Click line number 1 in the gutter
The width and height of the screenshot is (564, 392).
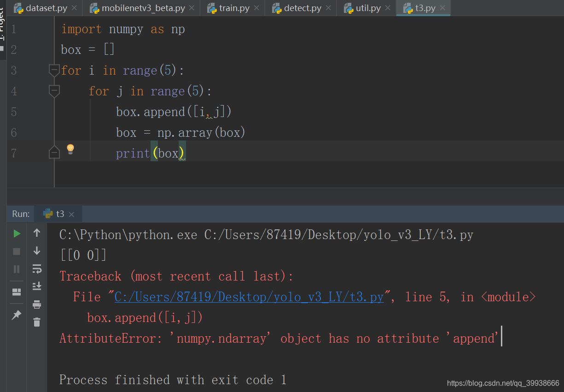[13, 29]
